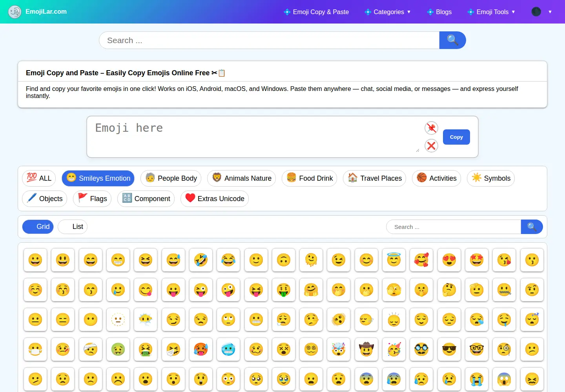
Task: Open the Categories dropdown menu
Action: (388, 12)
